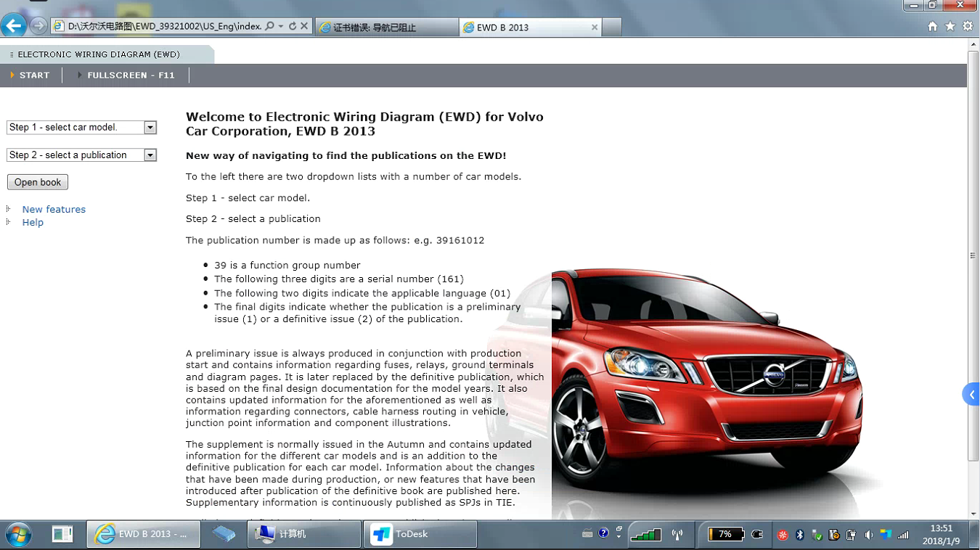Screen dimensions: 980x550
Task: Open the Bluetooth tray icon
Action: (x=800, y=535)
